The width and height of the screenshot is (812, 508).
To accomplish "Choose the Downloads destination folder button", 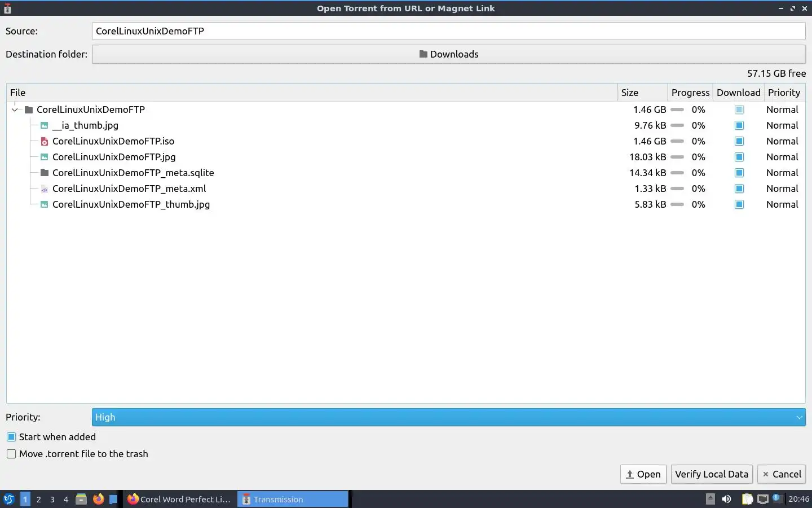I will click(x=448, y=54).
